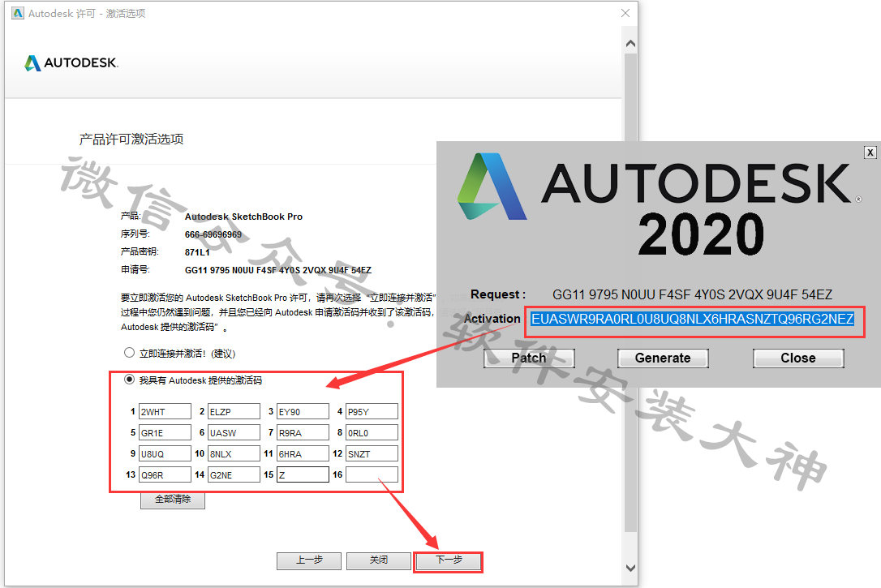Viewport: 881px width, 588px height.
Task: Click the 关闭 close button at dialog bottom
Action: (x=379, y=560)
